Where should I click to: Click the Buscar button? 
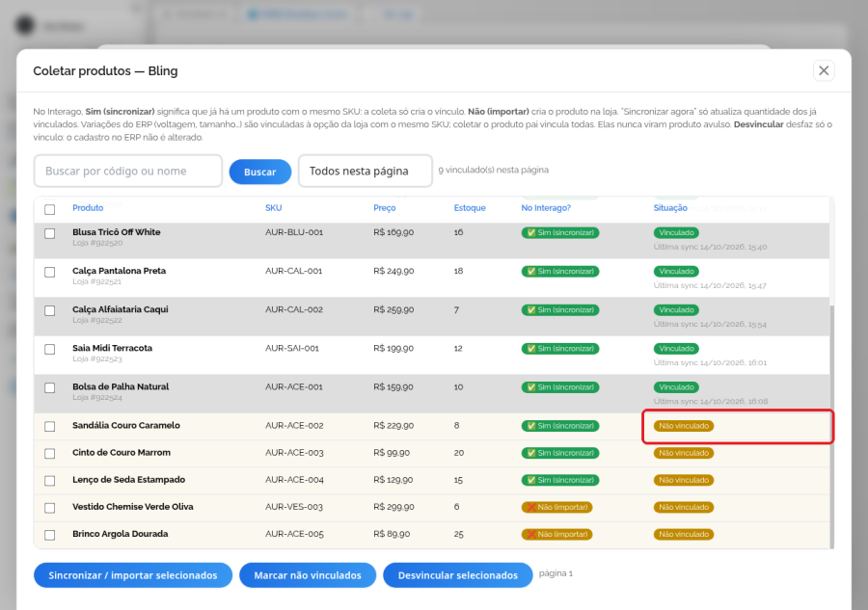pos(260,172)
